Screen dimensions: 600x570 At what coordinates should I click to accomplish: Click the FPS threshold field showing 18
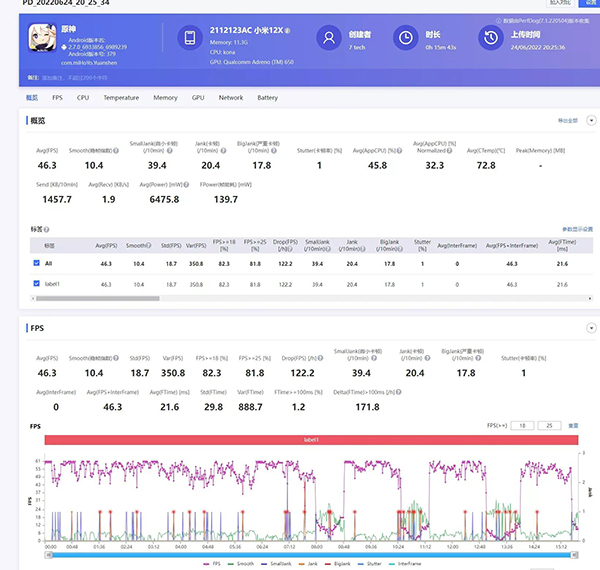[x=521, y=425]
